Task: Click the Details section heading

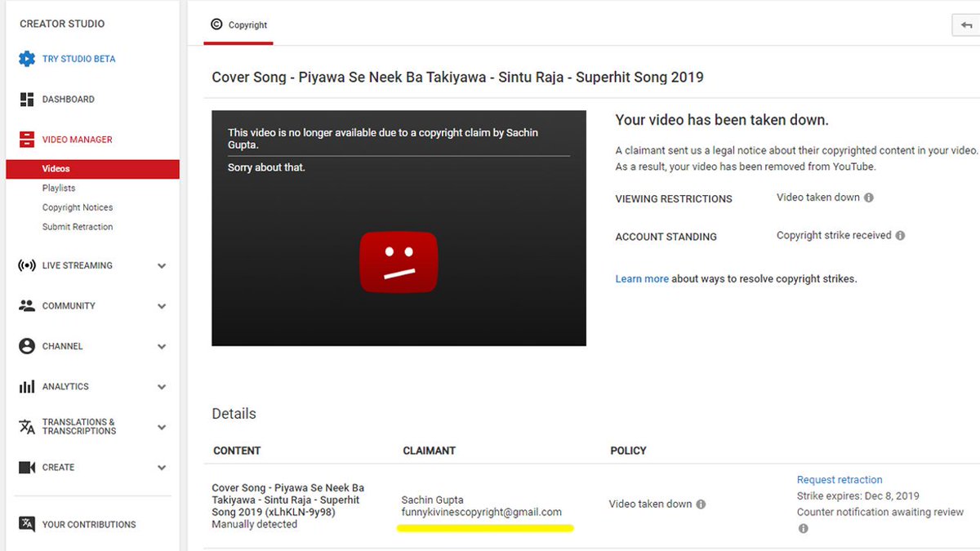Action: pos(234,414)
